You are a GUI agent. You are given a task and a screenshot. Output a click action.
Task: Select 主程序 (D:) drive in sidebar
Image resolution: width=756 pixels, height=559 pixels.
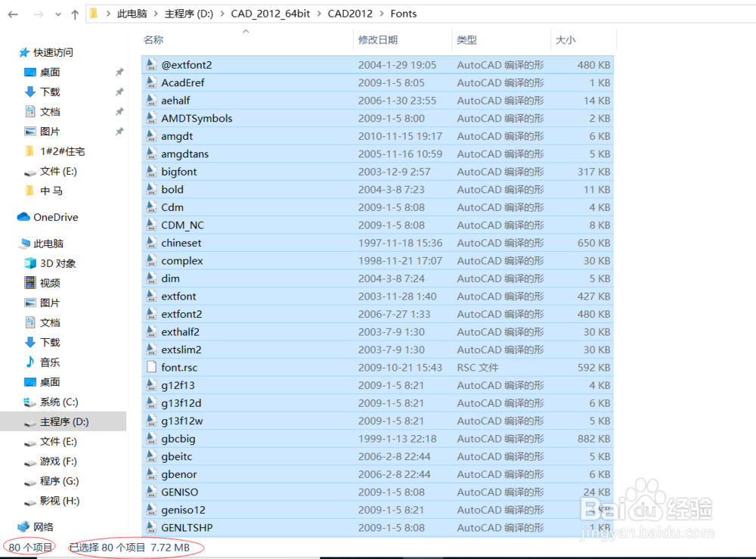(x=64, y=422)
